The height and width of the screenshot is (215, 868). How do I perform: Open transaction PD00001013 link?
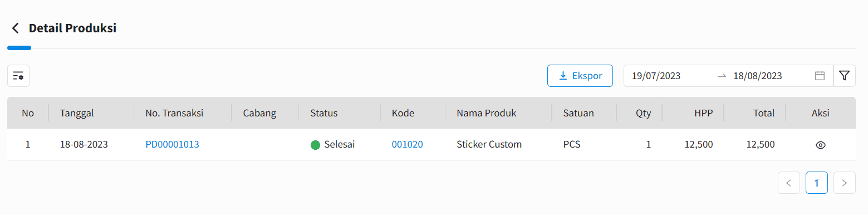[172, 145]
